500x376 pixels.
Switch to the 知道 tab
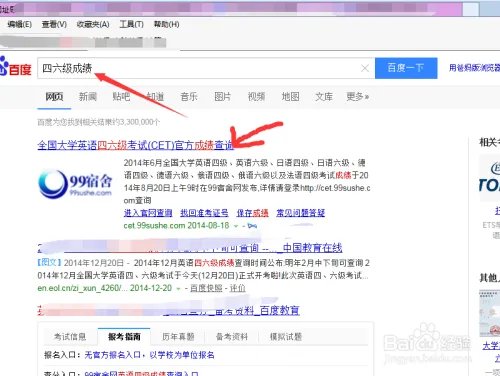pyautogui.click(x=155, y=97)
